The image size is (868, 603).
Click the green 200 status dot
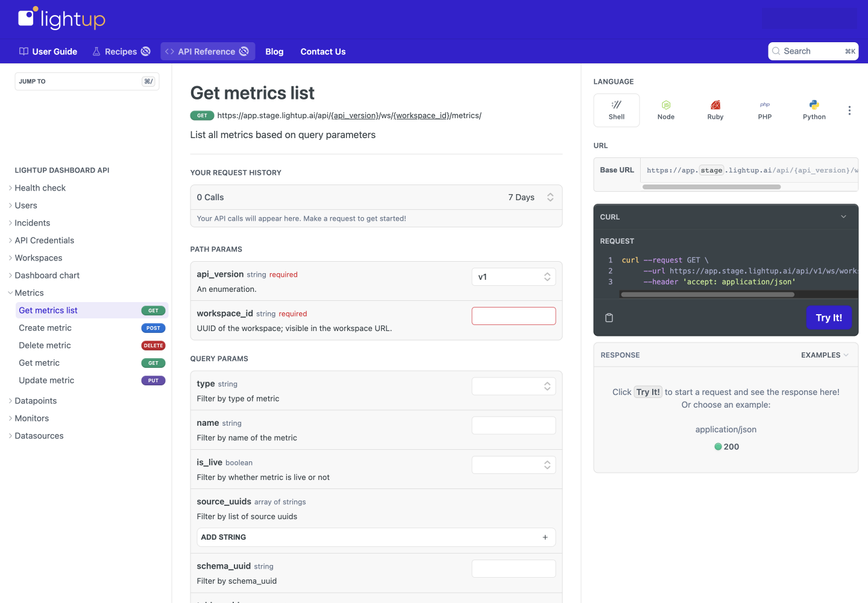pos(718,447)
